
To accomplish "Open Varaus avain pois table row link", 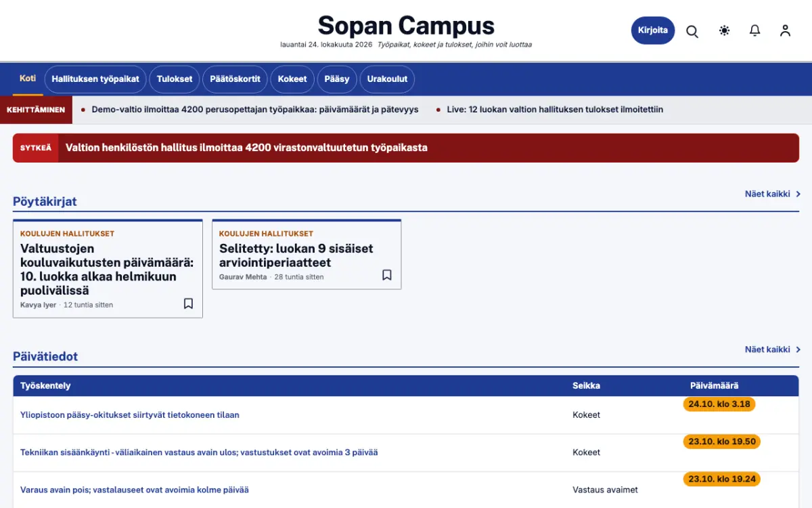I will [x=135, y=490].
